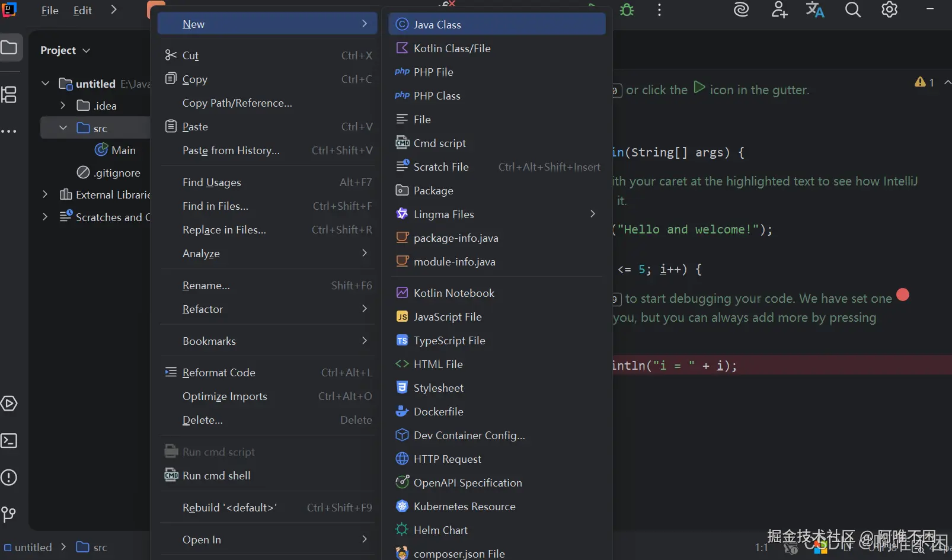Open Search Everywhere magnifier icon
Viewport: 952px width, 560px height.
(852, 10)
